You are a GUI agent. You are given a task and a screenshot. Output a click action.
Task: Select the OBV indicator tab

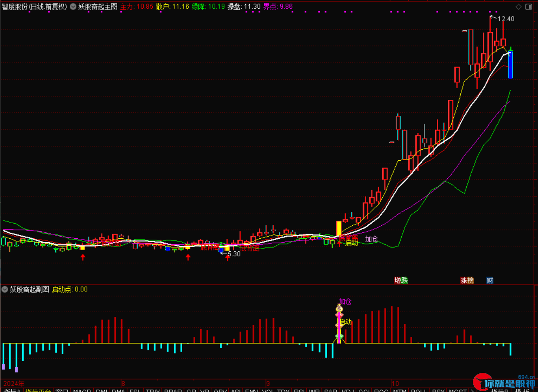[220, 390]
